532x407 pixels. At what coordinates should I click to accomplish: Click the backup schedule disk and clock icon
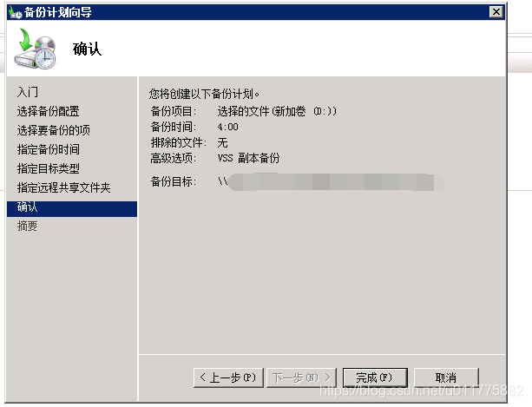pyautogui.click(x=35, y=49)
